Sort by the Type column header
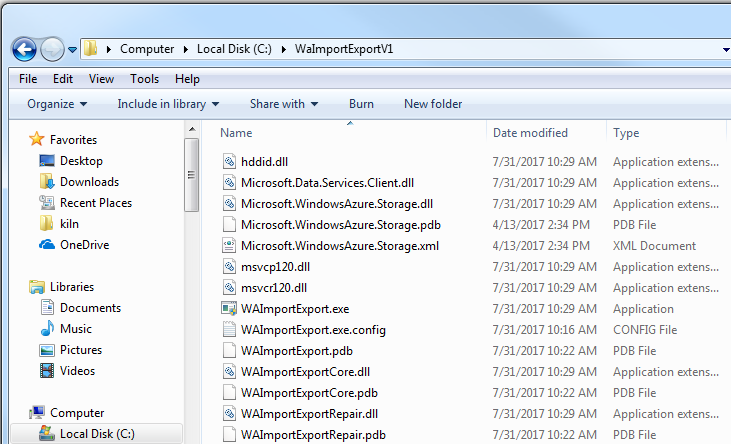The height and width of the screenshot is (444, 731). point(626,133)
